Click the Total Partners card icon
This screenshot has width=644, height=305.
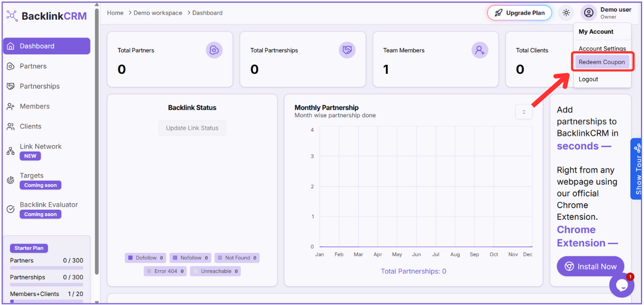coord(214,50)
